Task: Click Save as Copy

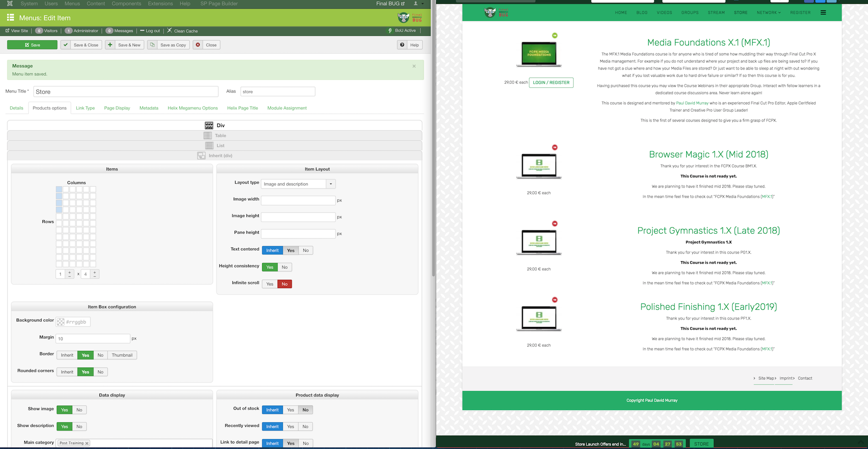Action: pyautogui.click(x=169, y=45)
